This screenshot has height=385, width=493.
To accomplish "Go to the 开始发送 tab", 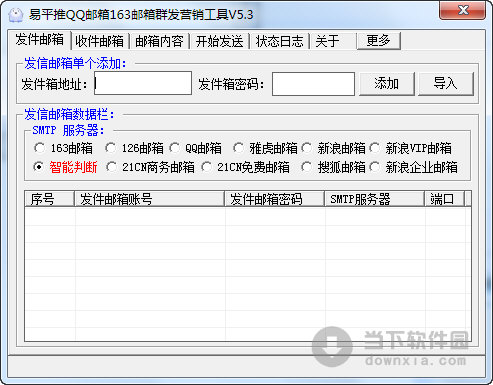I will [x=219, y=41].
